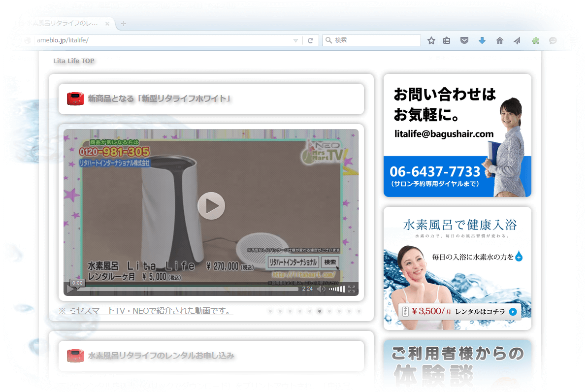Image resolution: width=588 pixels, height=392 pixels.
Task: Open a new browser tab
Action: pos(124,24)
